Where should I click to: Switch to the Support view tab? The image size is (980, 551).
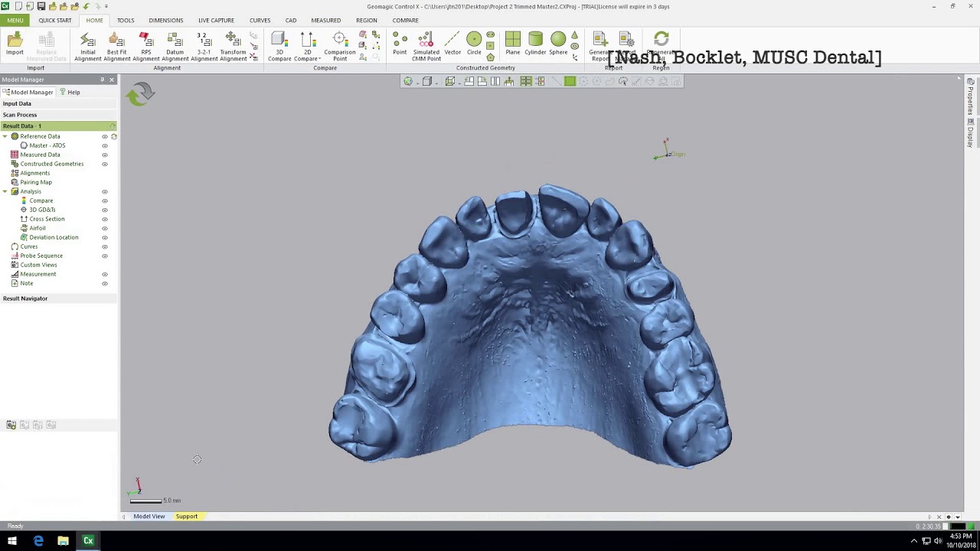pyautogui.click(x=186, y=517)
